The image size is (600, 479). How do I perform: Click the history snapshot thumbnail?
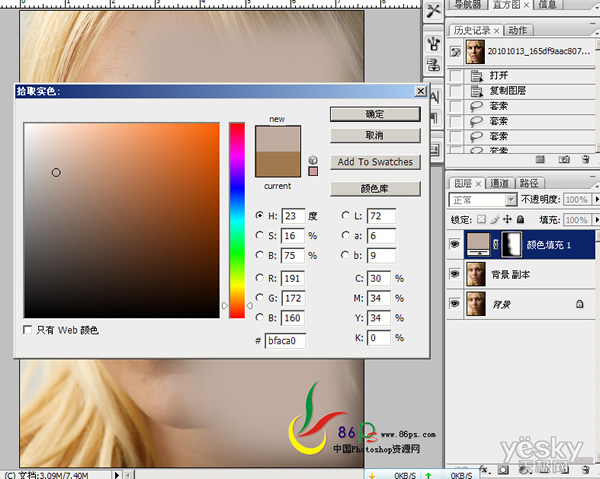tap(475, 51)
